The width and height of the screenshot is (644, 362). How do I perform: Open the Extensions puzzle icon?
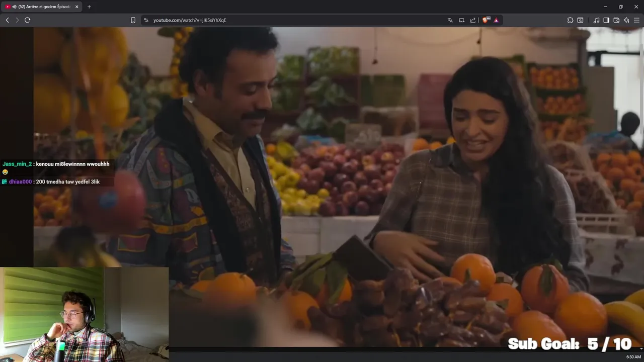570,20
